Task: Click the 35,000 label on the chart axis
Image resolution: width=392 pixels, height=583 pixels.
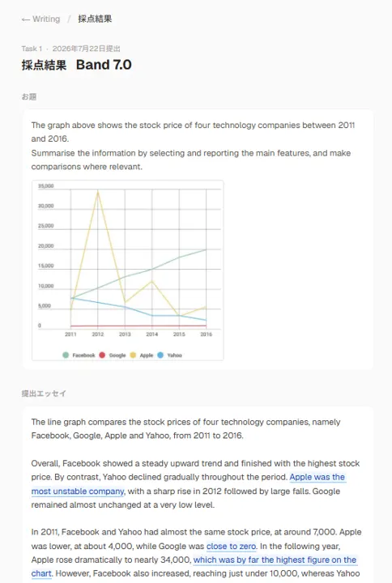Action: click(45, 186)
